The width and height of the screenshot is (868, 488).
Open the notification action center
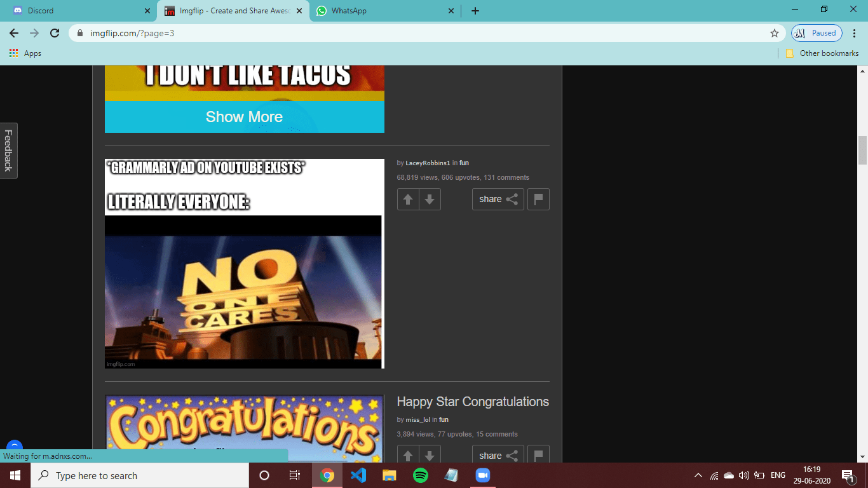click(848, 475)
